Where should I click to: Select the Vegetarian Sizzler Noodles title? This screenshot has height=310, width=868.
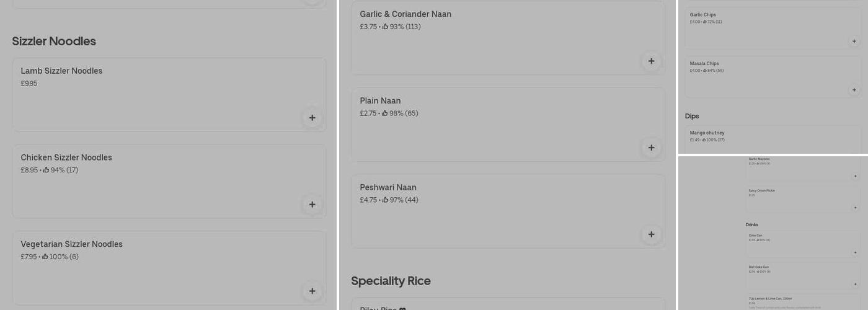[x=71, y=245]
